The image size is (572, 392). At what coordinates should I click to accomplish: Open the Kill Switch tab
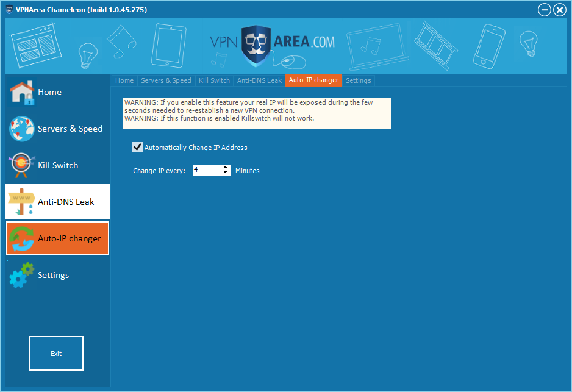click(214, 80)
